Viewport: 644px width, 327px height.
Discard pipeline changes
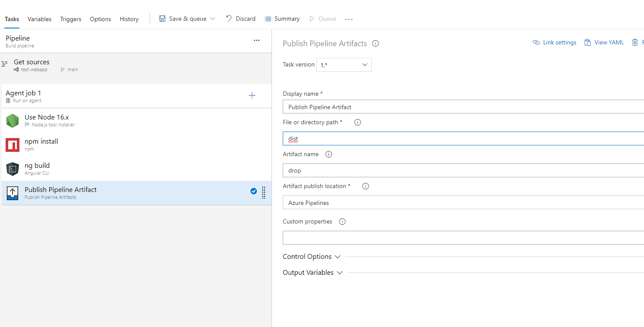241,19
